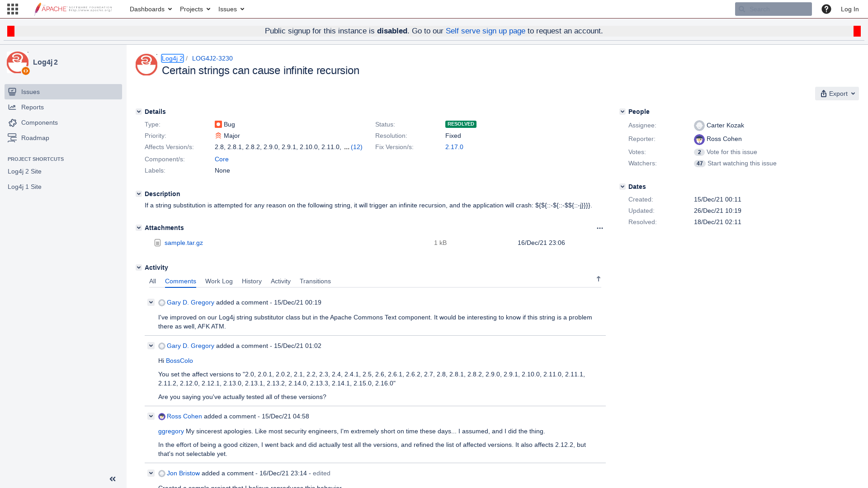The height and width of the screenshot is (488, 868).
Task: Select the Comments tab
Action: point(180,281)
